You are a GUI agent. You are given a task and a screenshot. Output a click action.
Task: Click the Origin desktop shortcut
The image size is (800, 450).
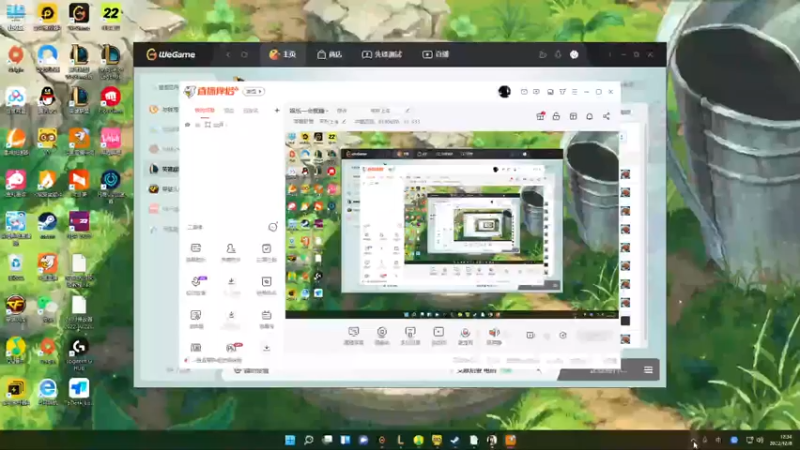(x=16, y=58)
